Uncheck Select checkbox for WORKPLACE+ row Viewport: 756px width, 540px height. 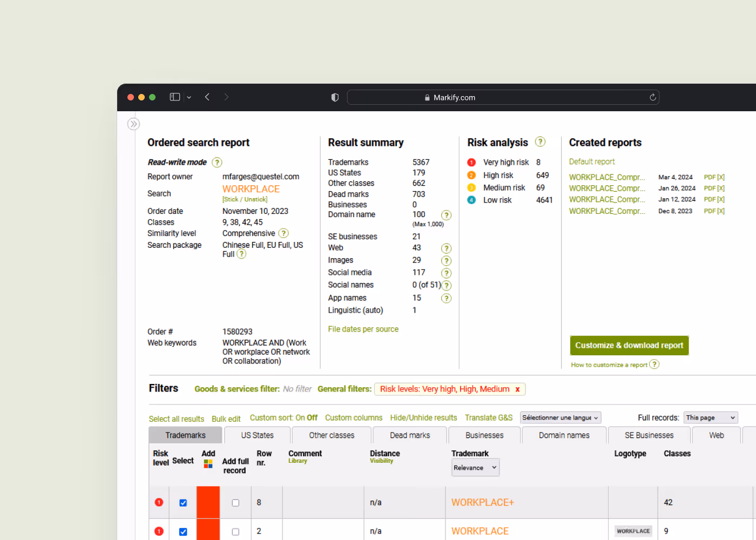(x=183, y=503)
